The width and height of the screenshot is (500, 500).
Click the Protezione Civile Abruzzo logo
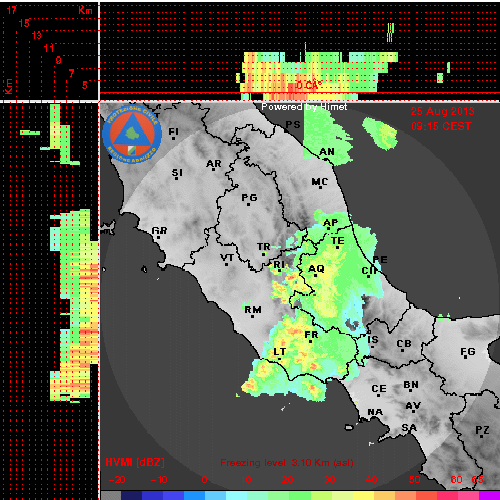132,134
